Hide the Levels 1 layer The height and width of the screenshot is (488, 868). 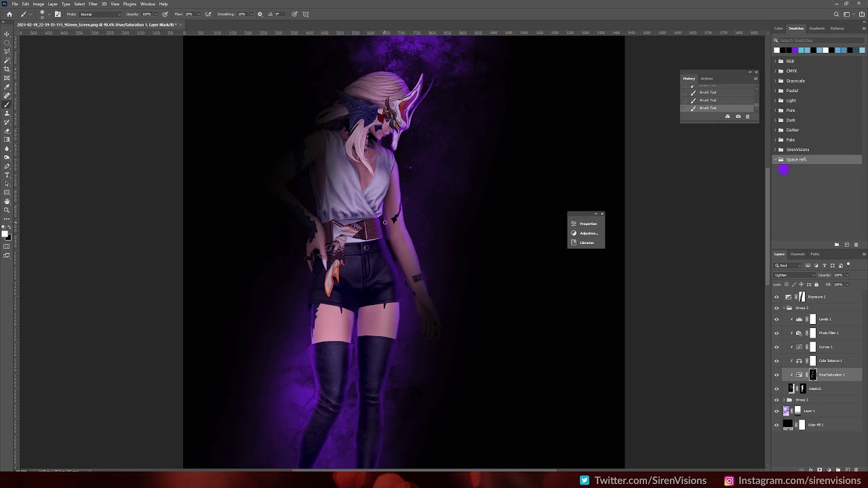tap(776, 319)
